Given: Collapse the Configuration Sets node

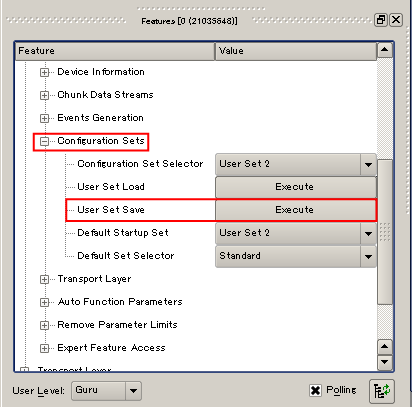Looking at the screenshot, I should pyautogui.click(x=44, y=141).
